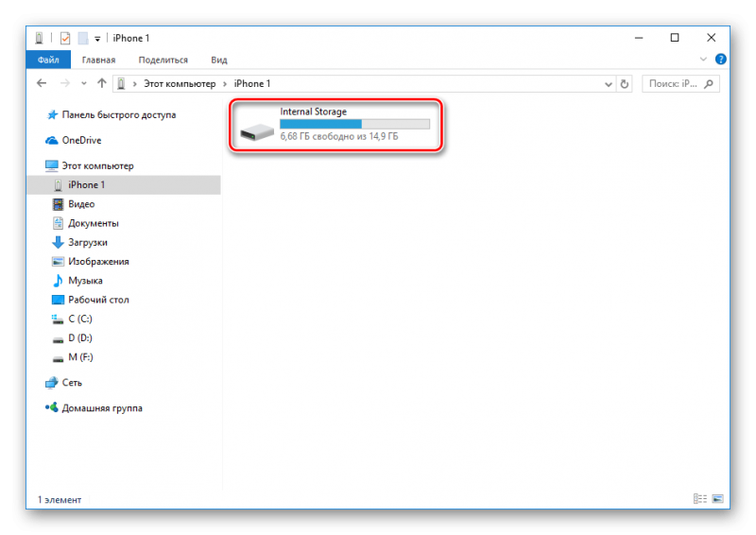Open the Customize Quick Access Toolbar dropdown
The height and width of the screenshot is (535, 756).
97,39
